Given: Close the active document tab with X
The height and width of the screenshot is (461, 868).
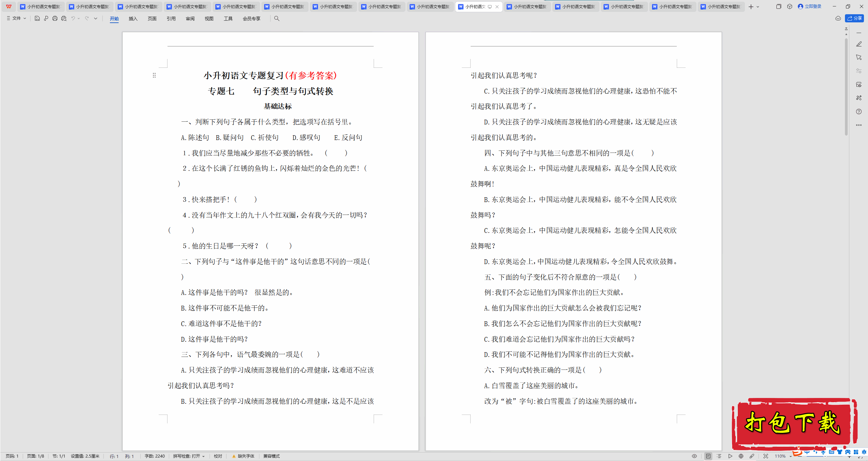Looking at the screenshot, I should pos(497,6).
